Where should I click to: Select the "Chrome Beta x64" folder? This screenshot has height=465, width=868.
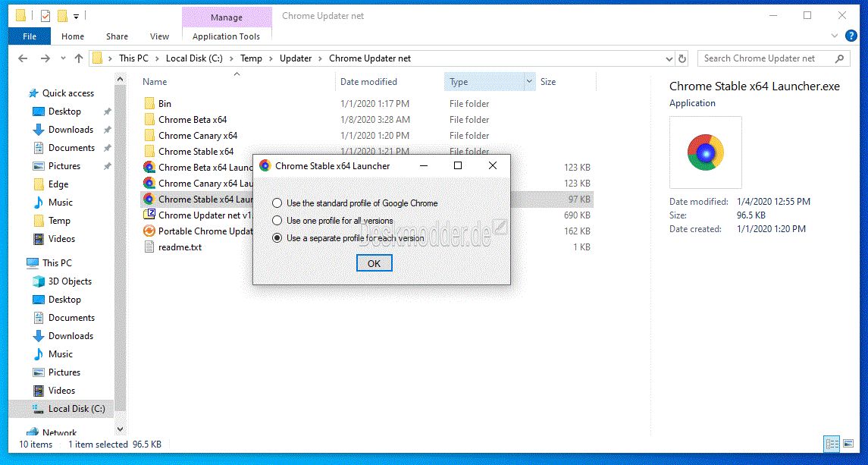[192, 120]
